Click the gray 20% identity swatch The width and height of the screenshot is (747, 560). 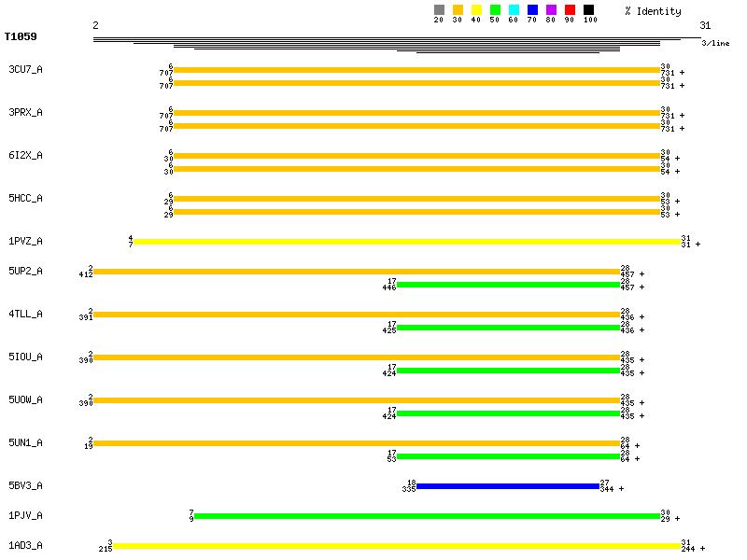tap(439, 10)
